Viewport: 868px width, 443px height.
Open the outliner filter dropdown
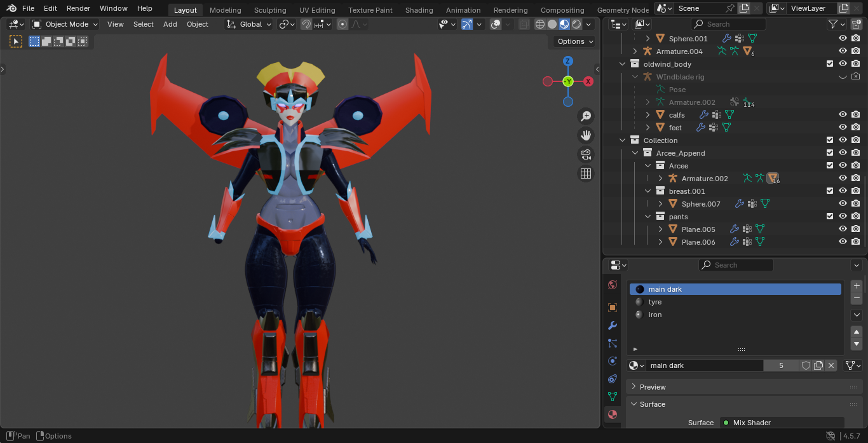click(836, 24)
